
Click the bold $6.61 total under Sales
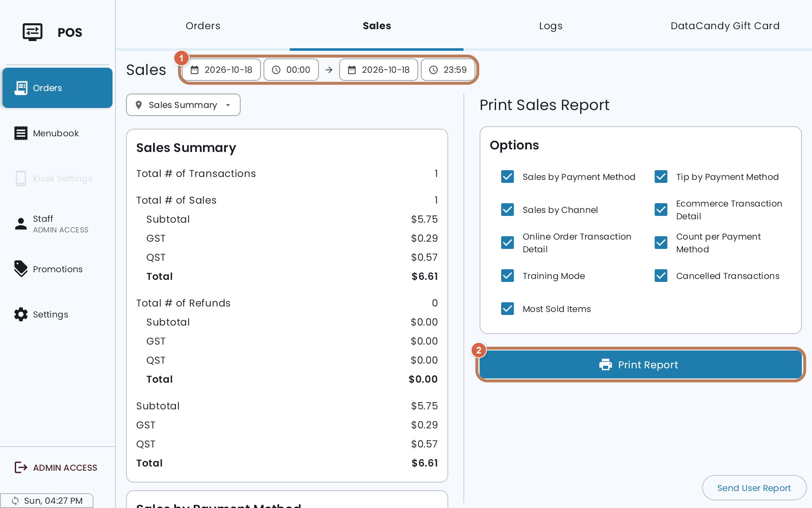click(x=425, y=276)
